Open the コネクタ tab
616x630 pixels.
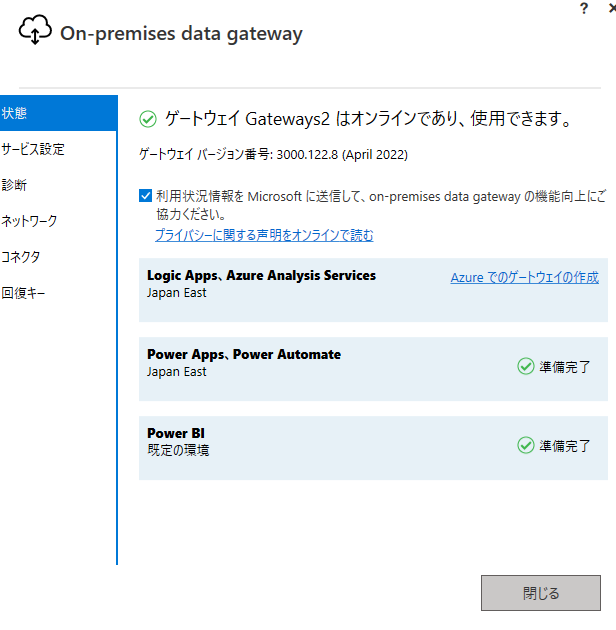(59, 256)
